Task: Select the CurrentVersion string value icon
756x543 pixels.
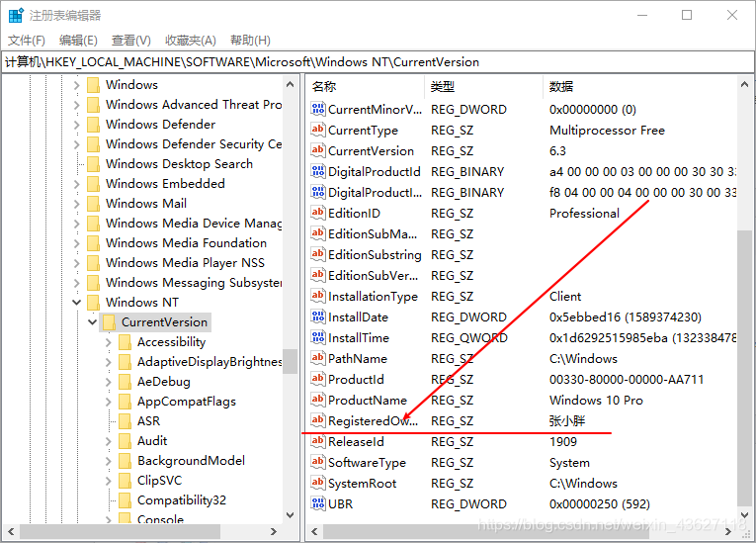Action: point(318,150)
